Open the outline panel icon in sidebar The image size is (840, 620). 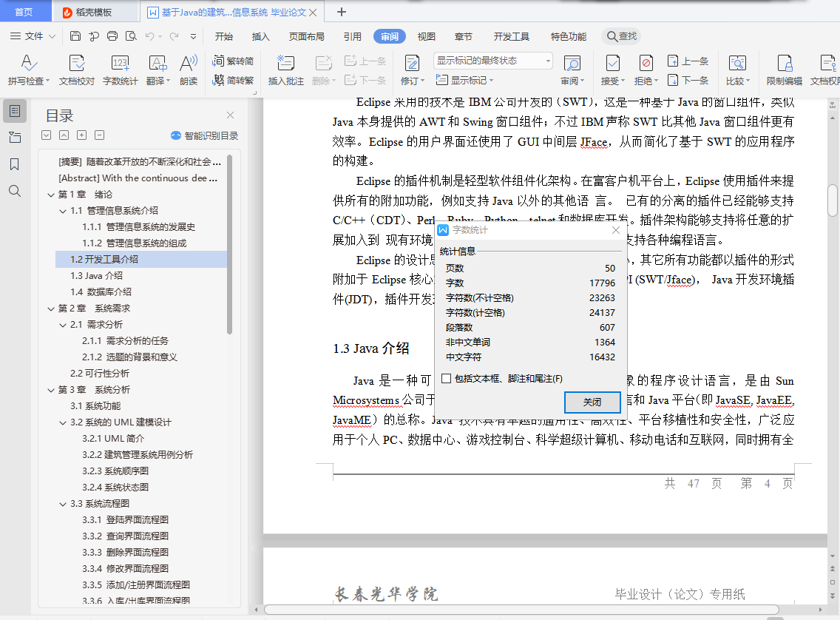(x=15, y=111)
